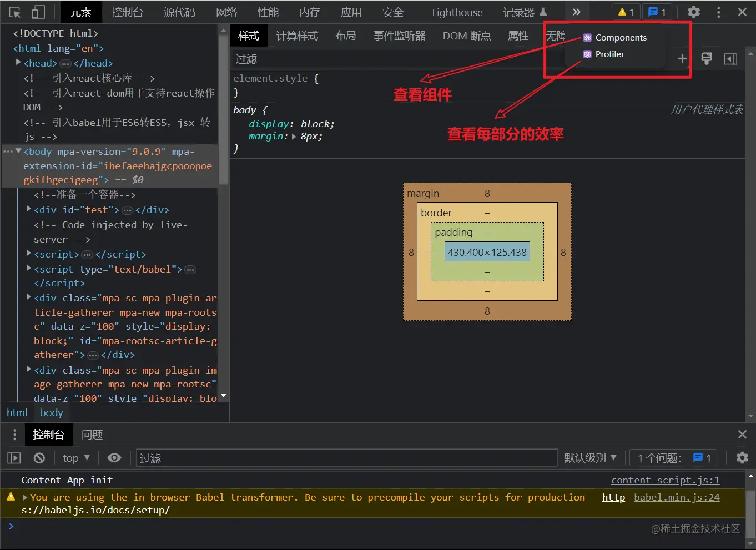Screen dimensions: 756x550
Task: Open the more tabs double-chevron menu
Action: click(x=577, y=12)
